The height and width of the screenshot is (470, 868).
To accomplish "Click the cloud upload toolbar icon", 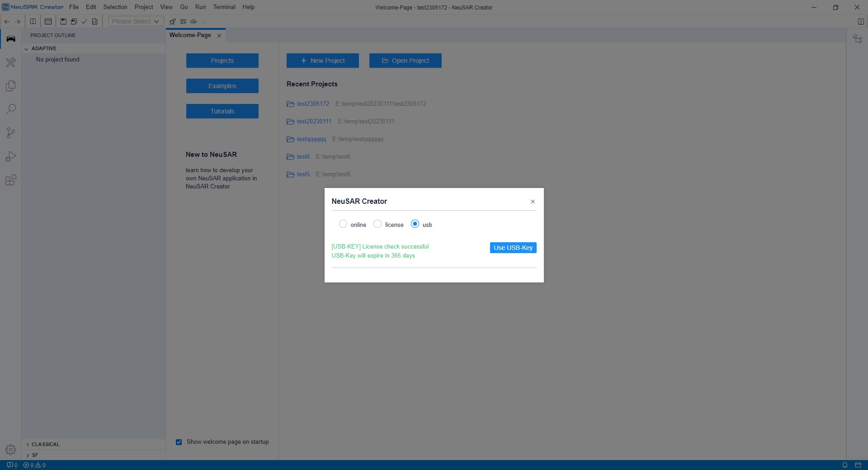I will [x=193, y=21].
